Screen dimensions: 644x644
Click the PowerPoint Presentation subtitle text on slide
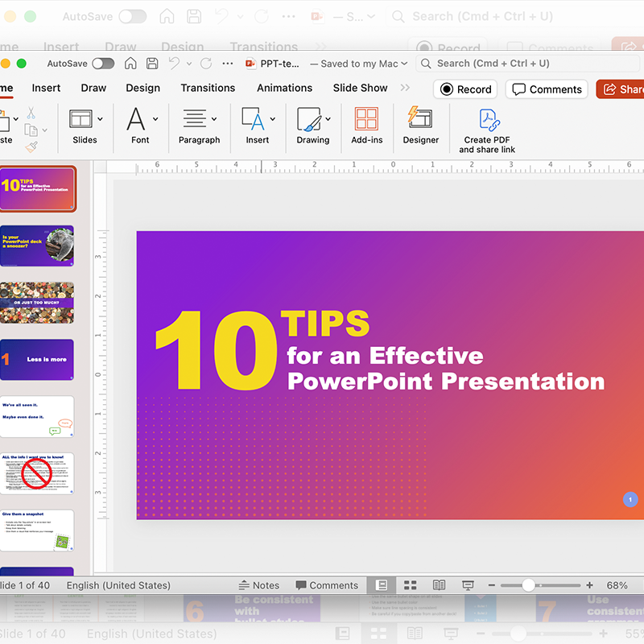pyautogui.click(x=446, y=381)
